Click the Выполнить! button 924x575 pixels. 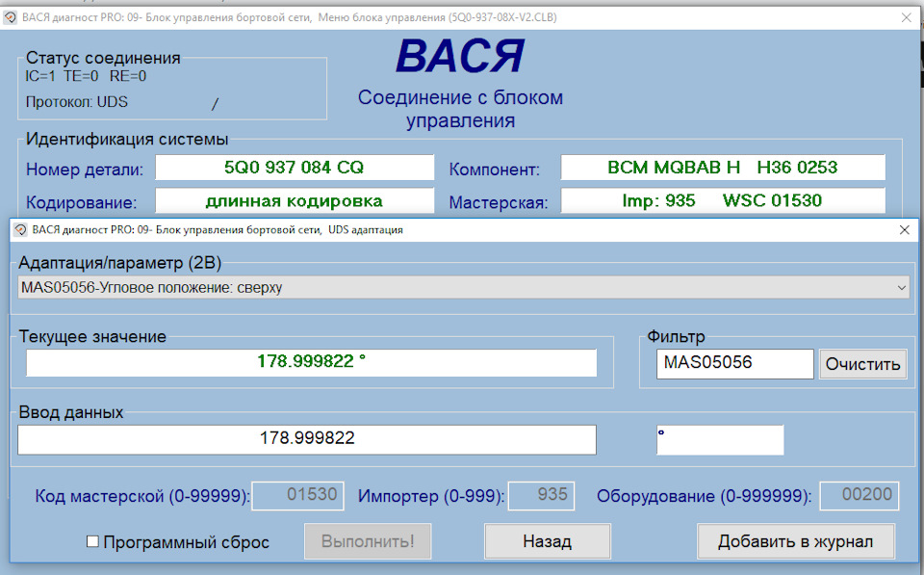click(x=368, y=541)
